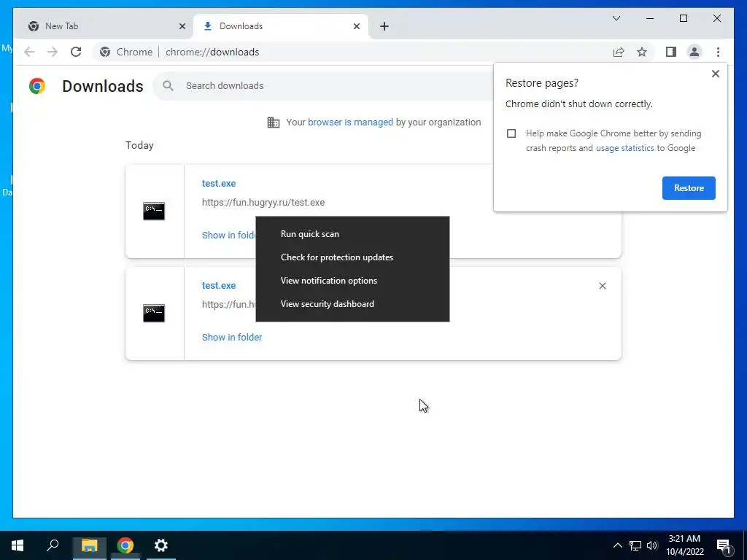Open taskbar search

(x=53, y=545)
